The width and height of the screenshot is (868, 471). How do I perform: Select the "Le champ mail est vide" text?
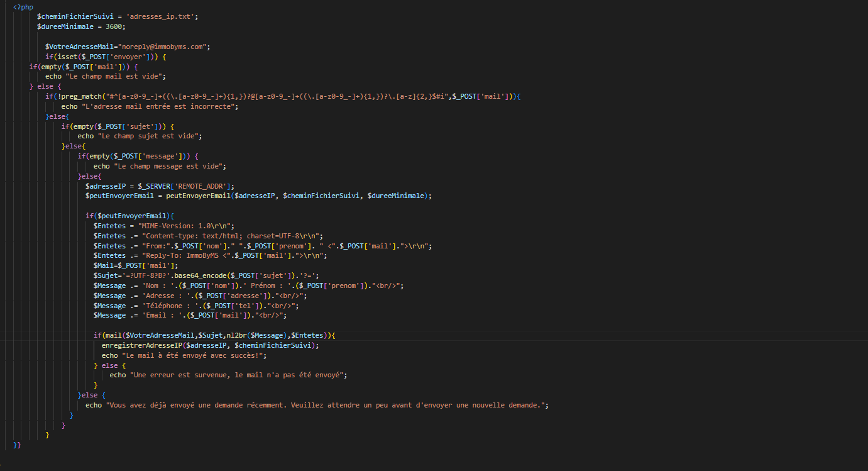click(x=115, y=76)
